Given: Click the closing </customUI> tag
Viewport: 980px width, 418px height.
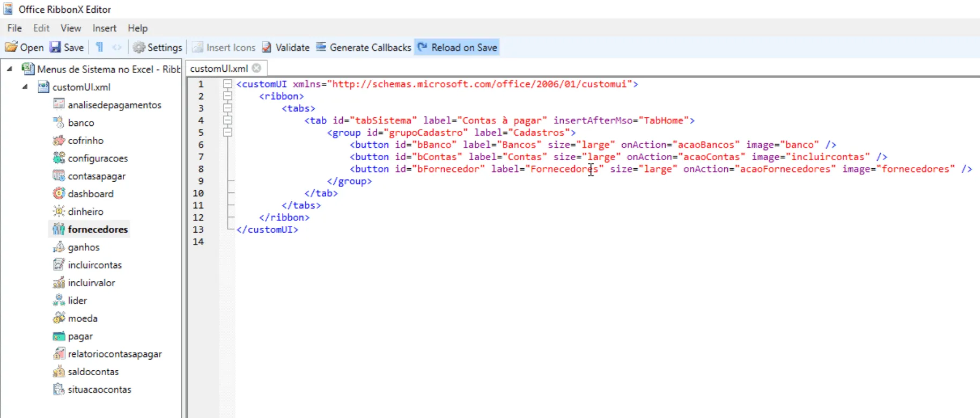Looking at the screenshot, I should tap(267, 230).
